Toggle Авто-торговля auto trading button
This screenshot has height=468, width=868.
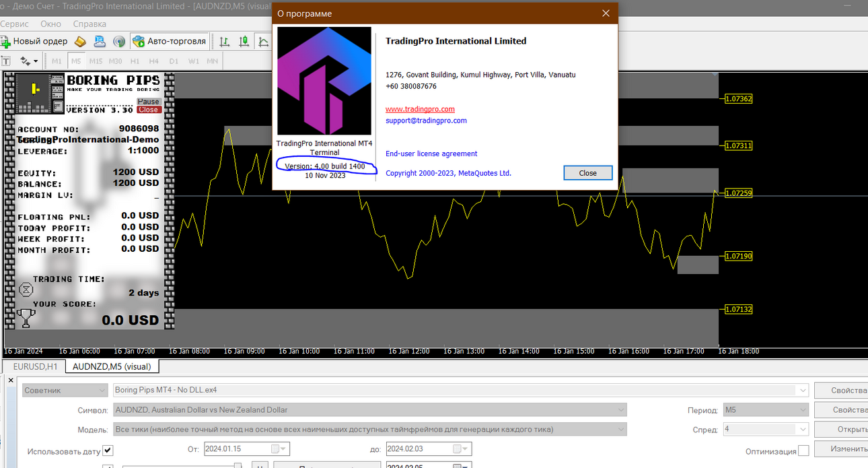click(x=170, y=41)
